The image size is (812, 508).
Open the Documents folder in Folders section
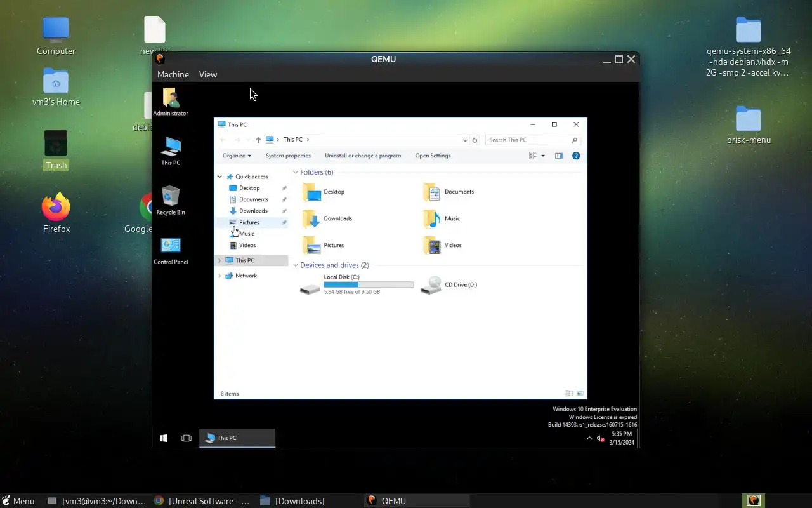click(x=449, y=192)
